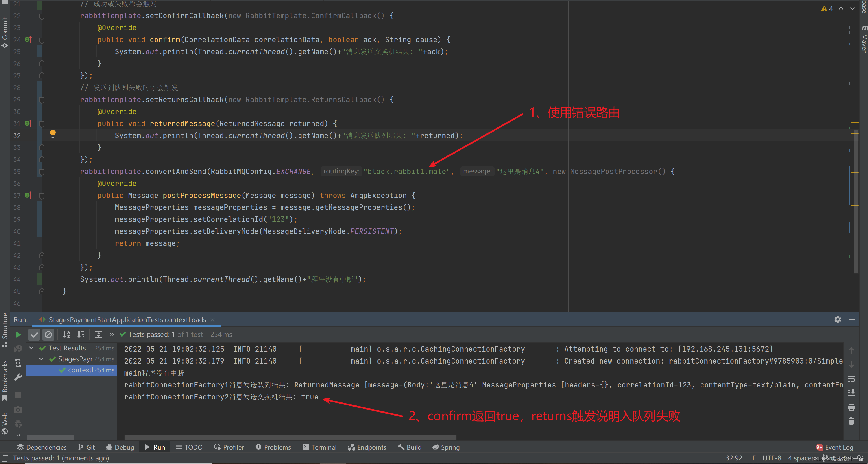
Task: Click the light bulb quick-fix icon
Action: [53, 134]
